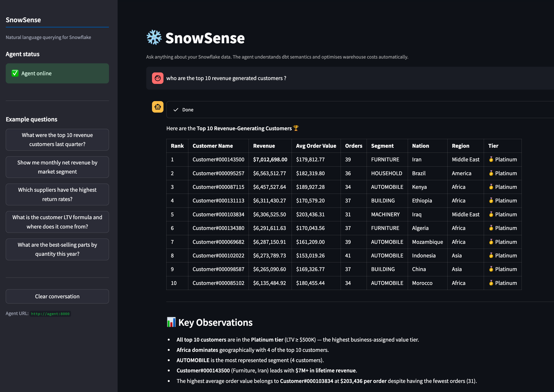Click the Tier column header

pos(503,146)
